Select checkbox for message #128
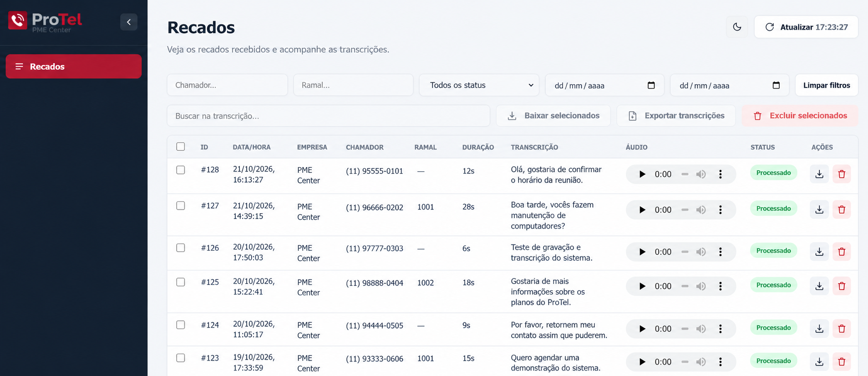This screenshot has height=376, width=868. 181,170
